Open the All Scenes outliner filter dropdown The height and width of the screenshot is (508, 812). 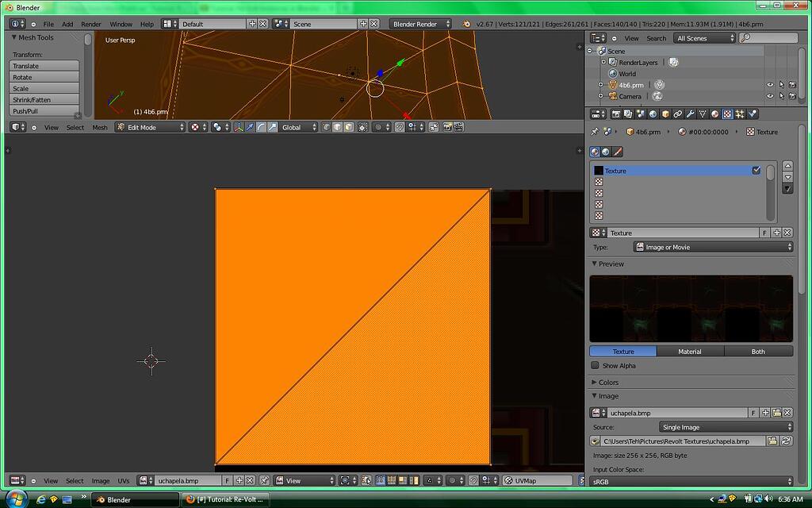[x=704, y=38]
